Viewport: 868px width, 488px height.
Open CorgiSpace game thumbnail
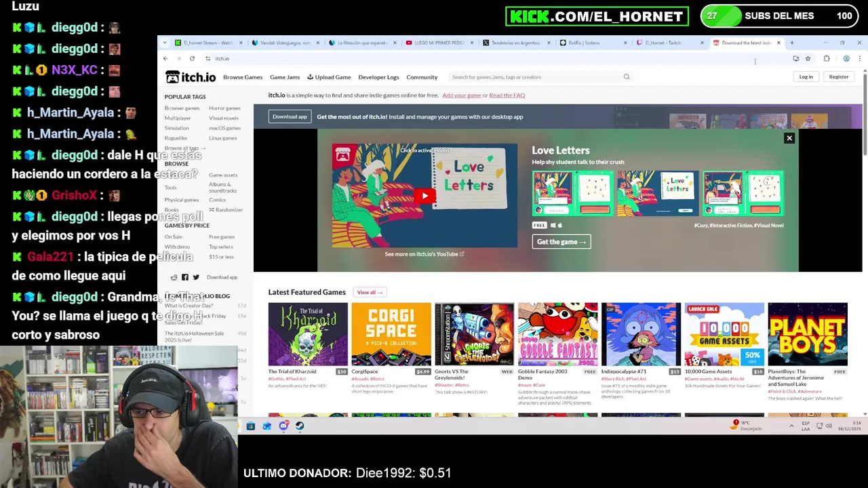click(x=391, y=334)
